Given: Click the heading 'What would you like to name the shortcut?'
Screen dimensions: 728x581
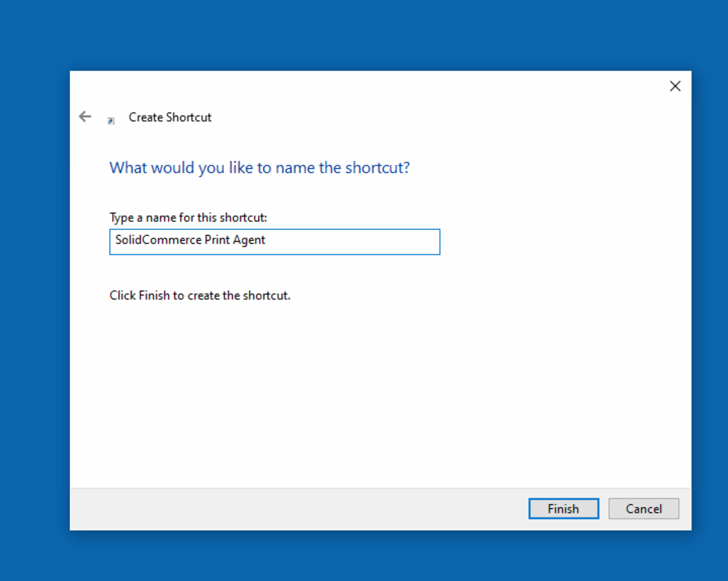Looking at the screenshot, I should [x=260, y=168].
